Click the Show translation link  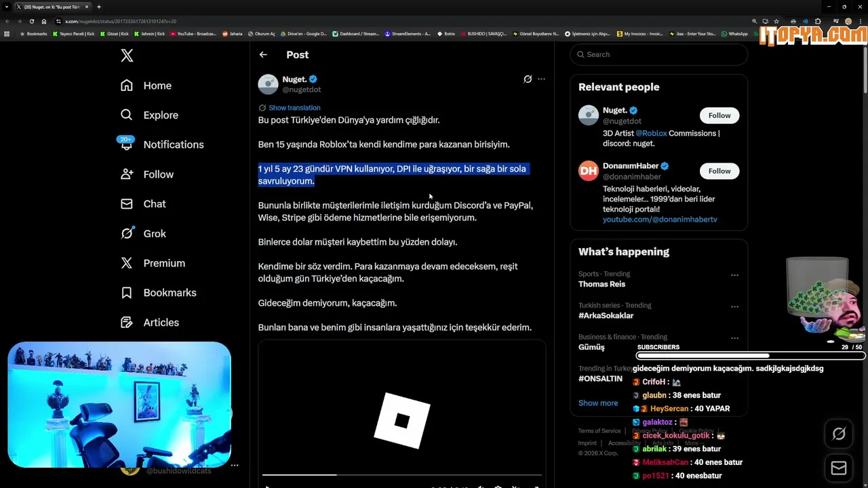[x=294, y=108]
